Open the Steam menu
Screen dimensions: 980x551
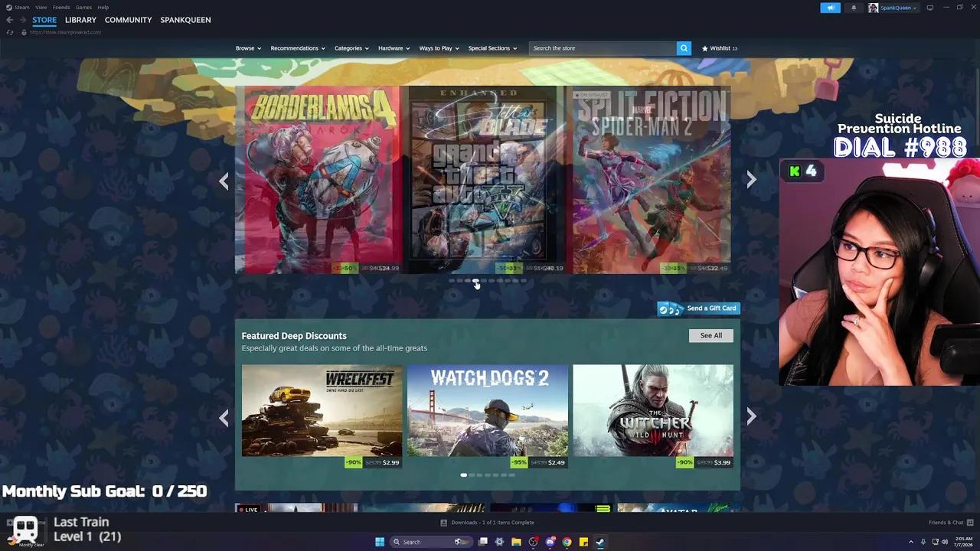click(x=21, y=8)
